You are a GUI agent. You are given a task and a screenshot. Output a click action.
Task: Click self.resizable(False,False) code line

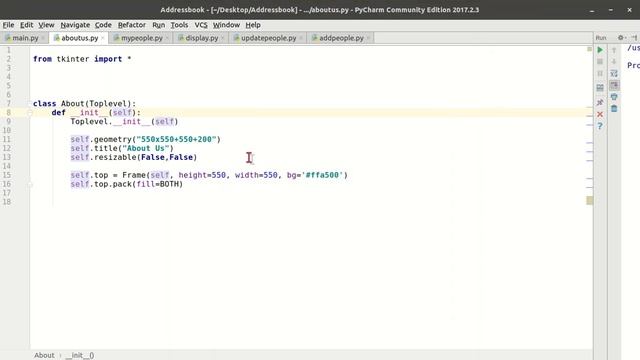click(133, 157)
